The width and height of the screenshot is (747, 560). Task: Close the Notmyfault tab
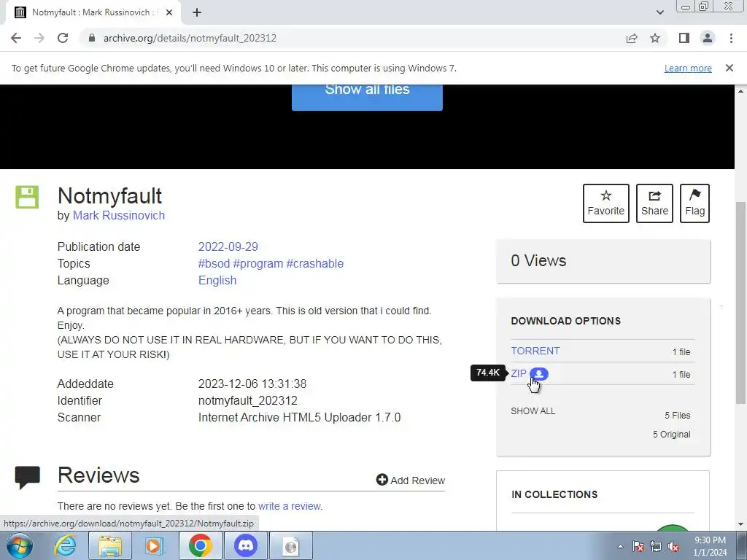(x=169, y=13)
